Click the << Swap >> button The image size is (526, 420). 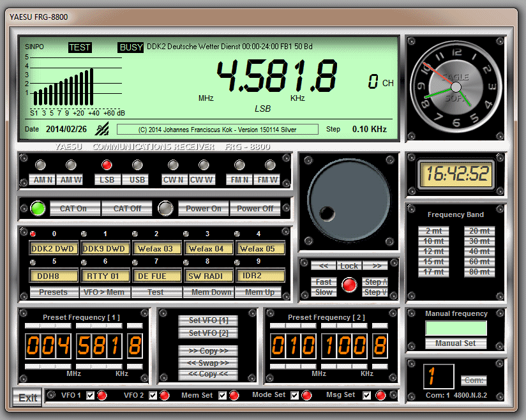click(x=208, y=363)
